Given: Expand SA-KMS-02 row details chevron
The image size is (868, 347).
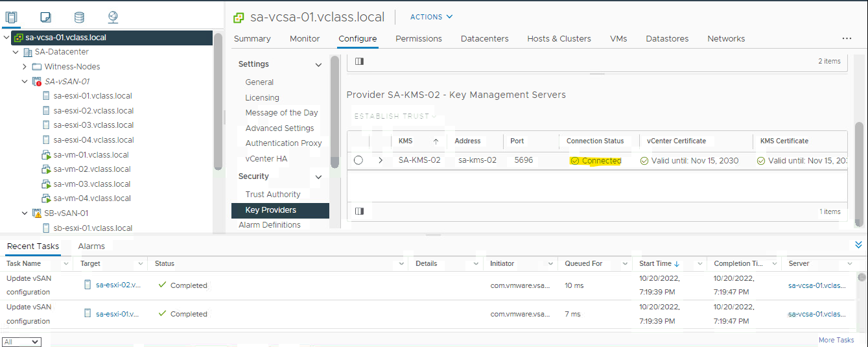Looking at the screenshot, I should pyautogui.click(x=381, y=160).
